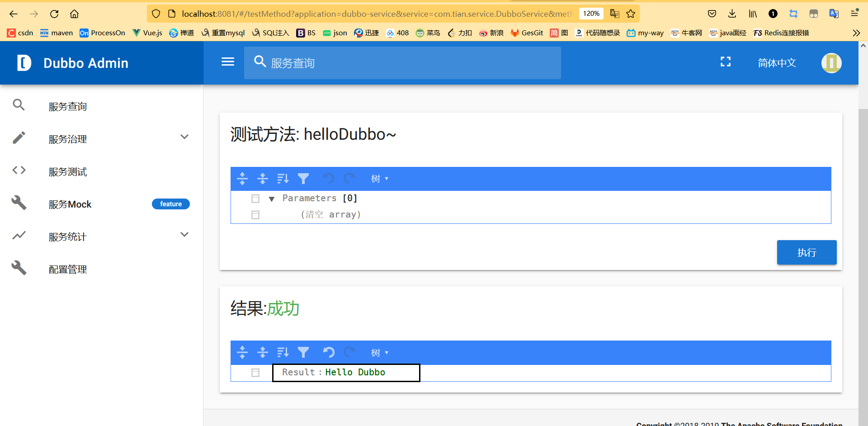This screenshot has width=868, height=426.
Task: Go to the browser home page icon
Action: [75, 14]
